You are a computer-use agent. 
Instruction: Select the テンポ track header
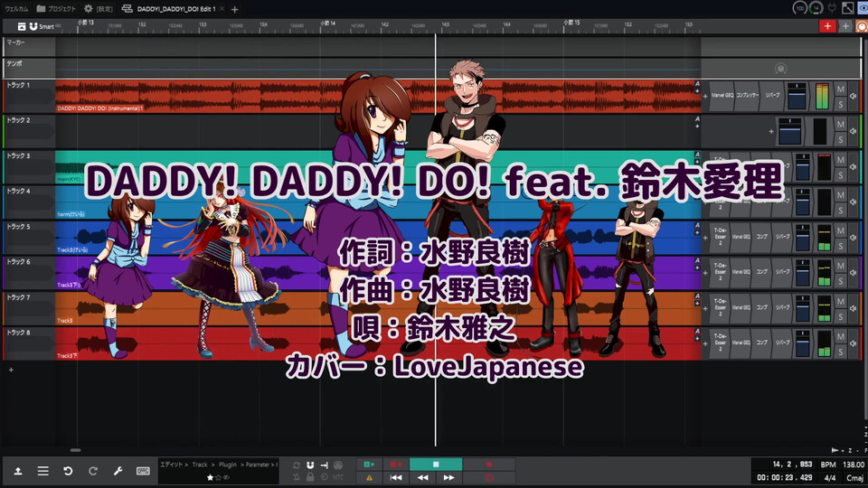[29, 68]
